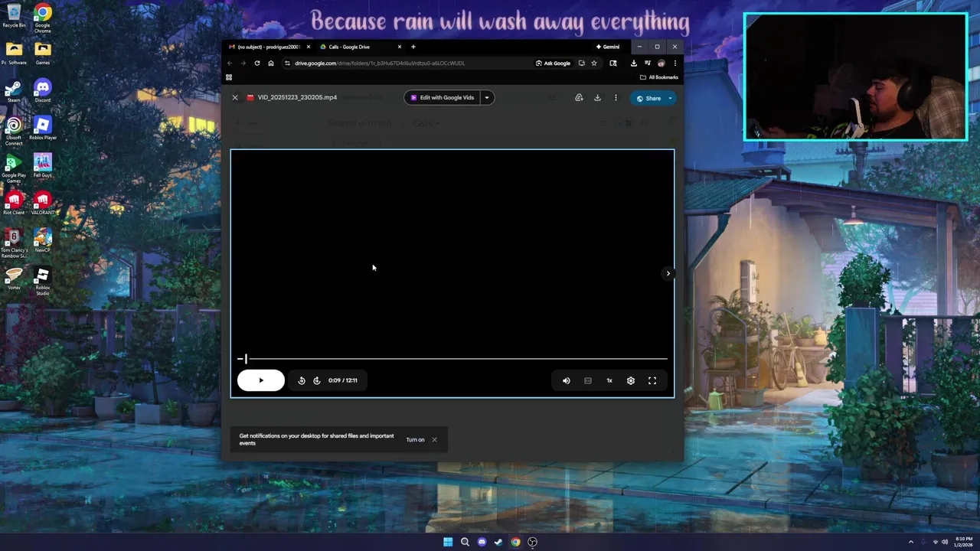Image resolution: width=980 pixels, height=551 pixels.
Task: Open the Recycle Bin desktop icon
Action: coord(14,15)
